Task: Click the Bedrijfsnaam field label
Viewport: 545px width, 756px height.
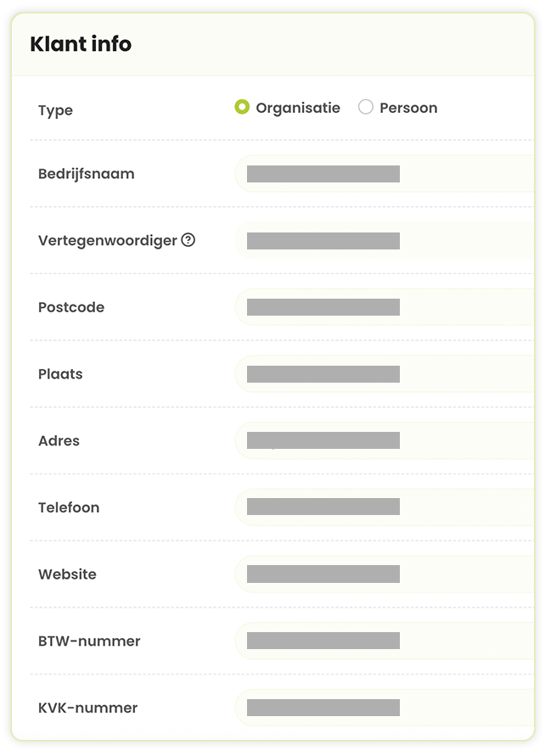Action: click(x=87, y=174)
